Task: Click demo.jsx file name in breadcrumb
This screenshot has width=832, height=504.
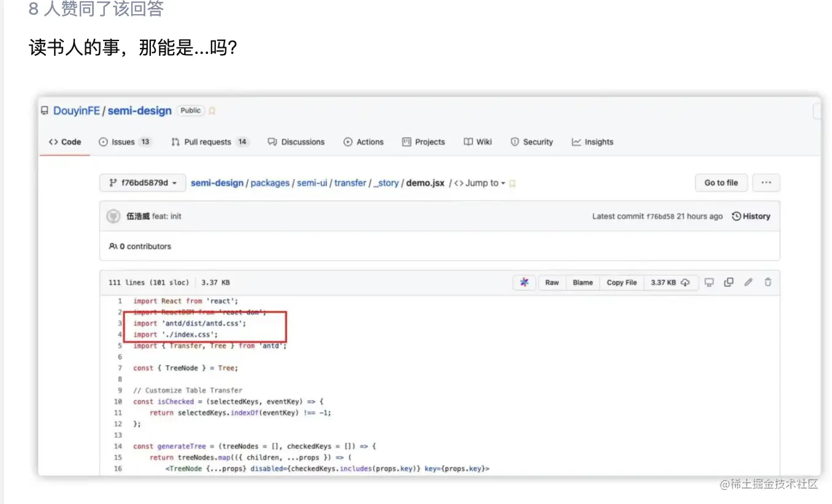Action: tap(425, 183)
